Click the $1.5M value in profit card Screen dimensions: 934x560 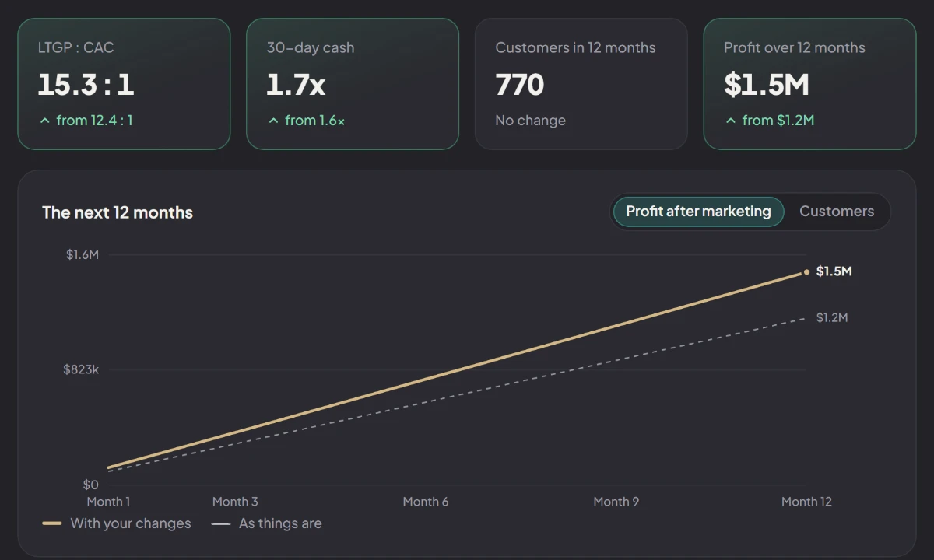767,85
